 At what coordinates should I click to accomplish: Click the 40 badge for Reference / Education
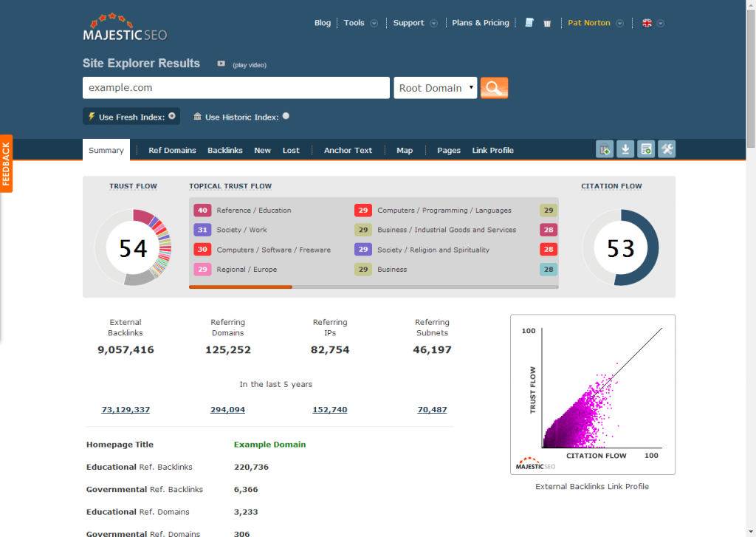point(202,211)
